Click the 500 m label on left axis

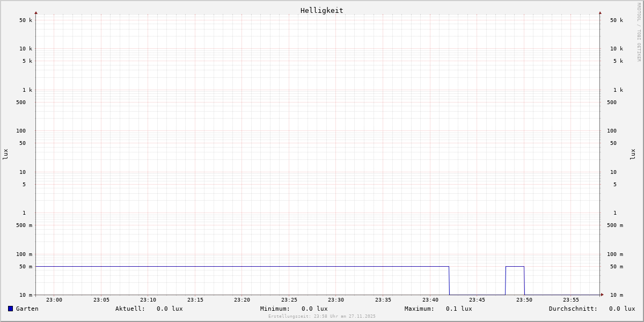point(24,225)
